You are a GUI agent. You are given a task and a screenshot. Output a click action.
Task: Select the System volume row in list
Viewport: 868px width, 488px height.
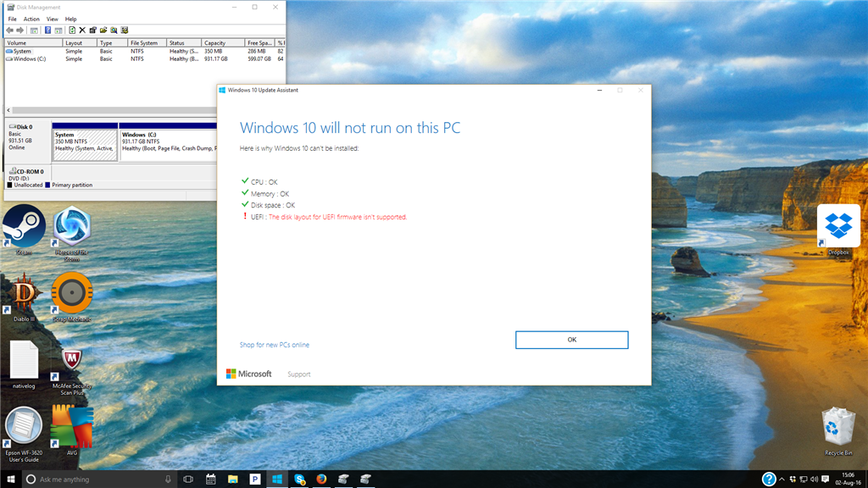tap(145, 51)
